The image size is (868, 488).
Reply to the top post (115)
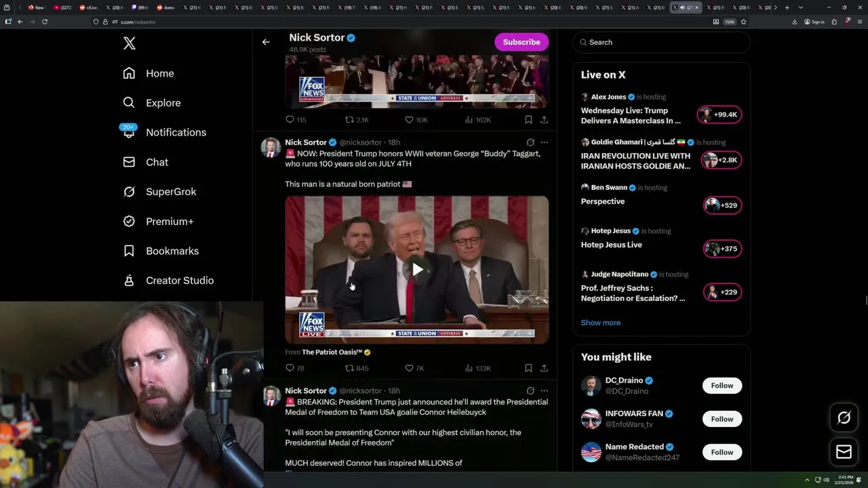point(296,120)
